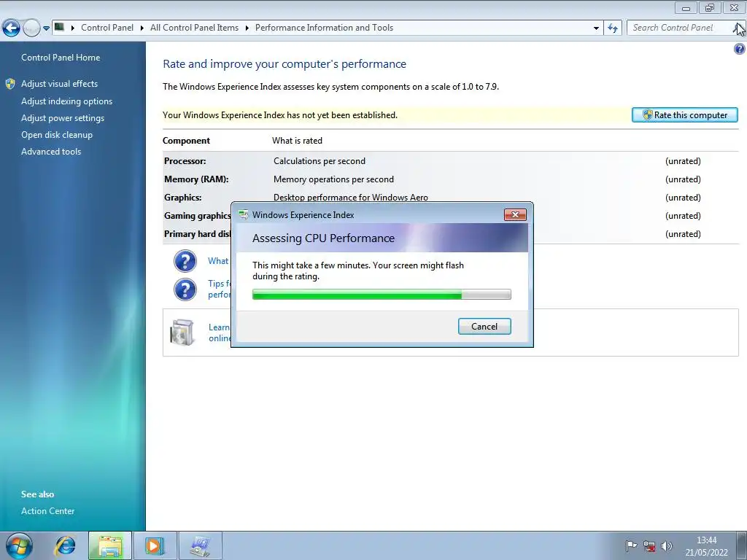747x560 pixels.
Task: Click the Action Center flag tray icon
Action: pos(631,545)
